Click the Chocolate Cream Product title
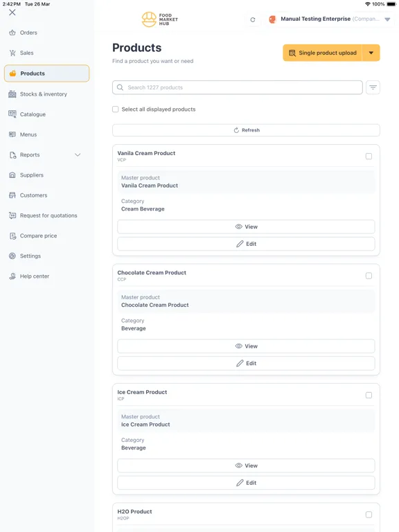Image resolution: width=399 pixels, height=532 pixels. (x=152, y=273)
